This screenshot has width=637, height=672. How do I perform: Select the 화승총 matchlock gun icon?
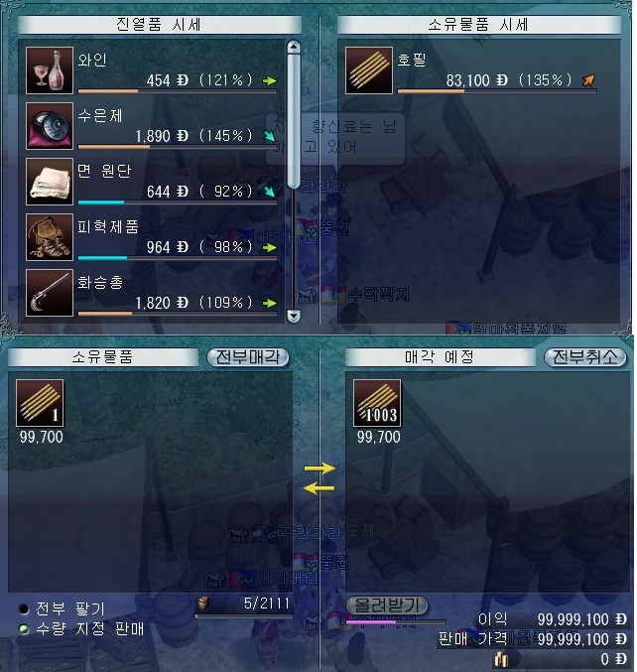(x=50, y=293)
